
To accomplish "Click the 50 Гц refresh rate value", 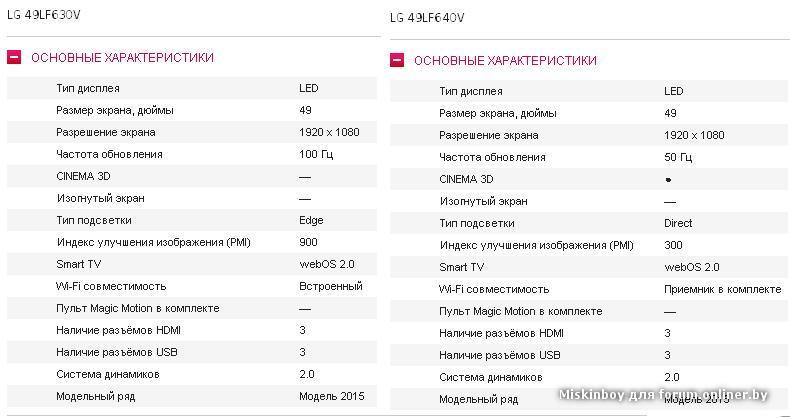I will pyautogui.click(x=678, y=157).
